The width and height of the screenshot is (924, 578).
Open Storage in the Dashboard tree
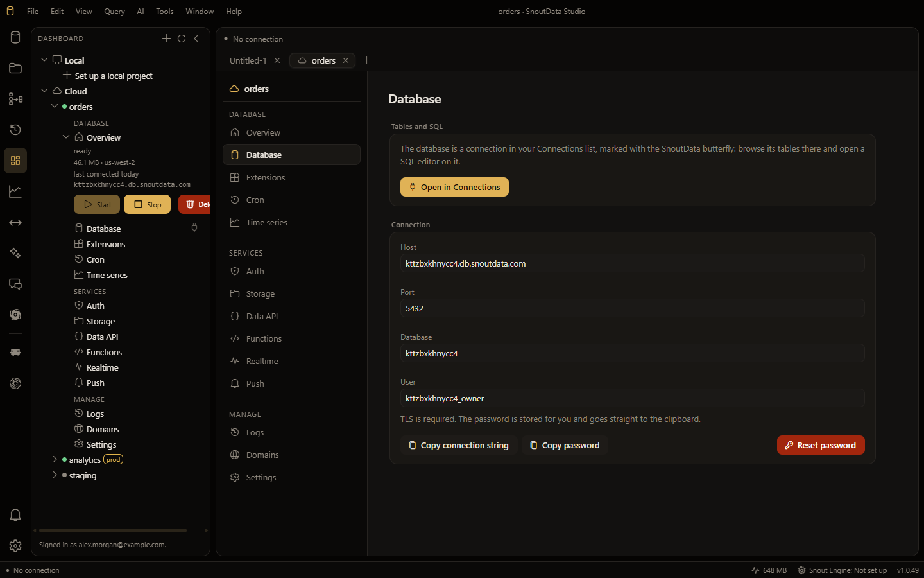(x=101, y=321)
